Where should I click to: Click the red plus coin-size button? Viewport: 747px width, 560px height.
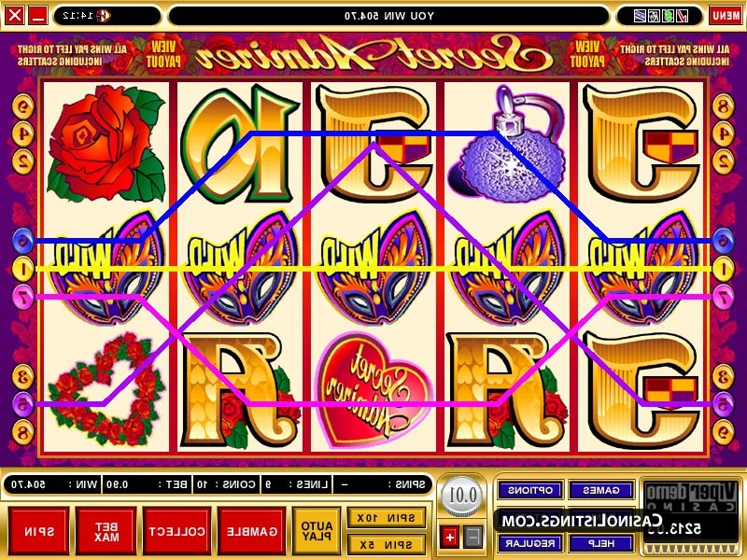click(450, 538)
